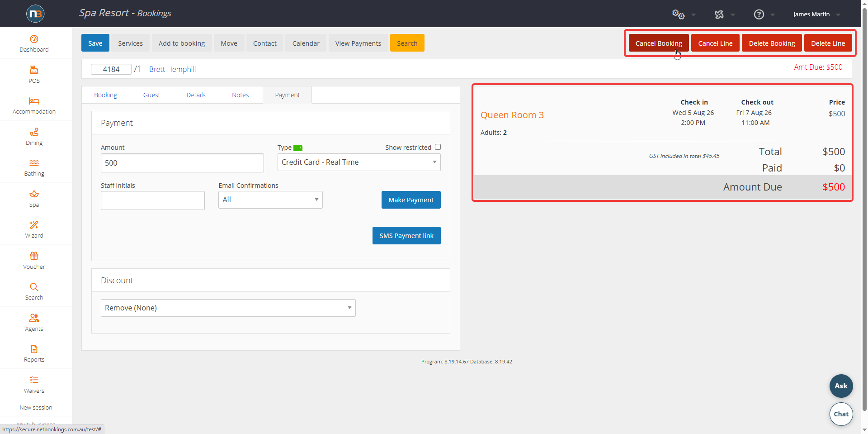Click the Queen Room 3 link
The height and width of the screenshot is (434, 868).
[x=512, y=115]
